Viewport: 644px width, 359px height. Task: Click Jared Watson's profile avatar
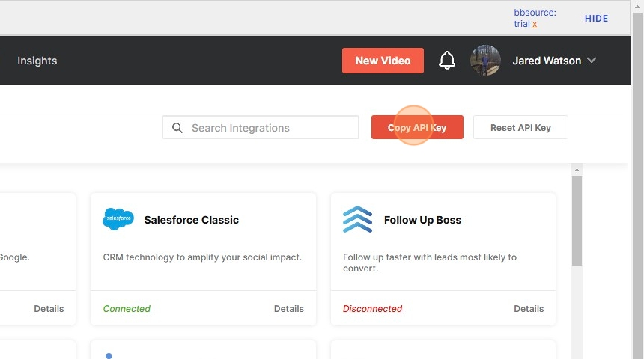coord(485,61)
